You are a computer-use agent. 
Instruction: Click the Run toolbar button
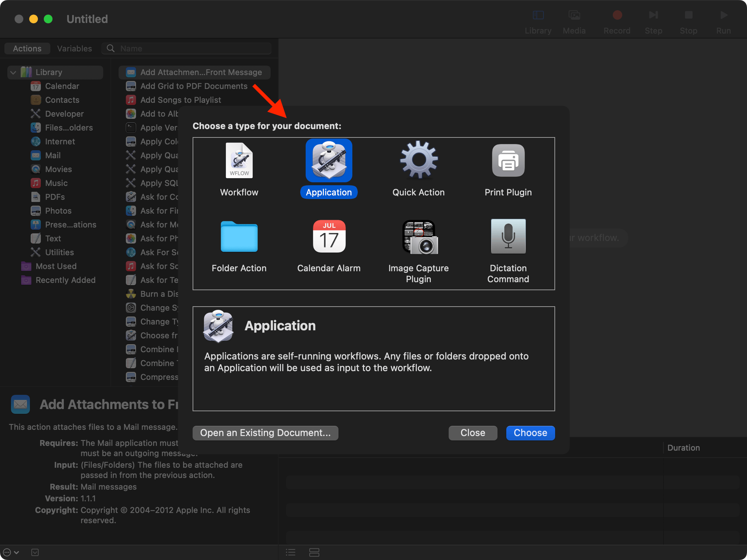723,22
